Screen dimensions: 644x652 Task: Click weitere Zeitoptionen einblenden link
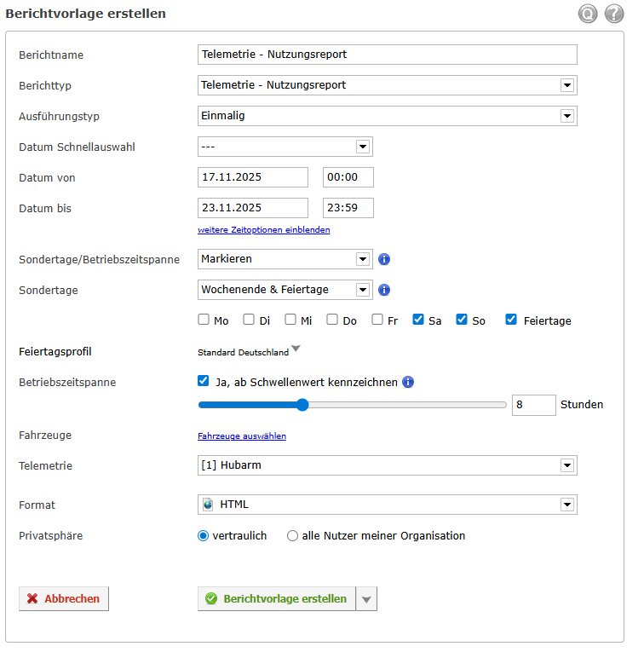(x=264, y=230)
